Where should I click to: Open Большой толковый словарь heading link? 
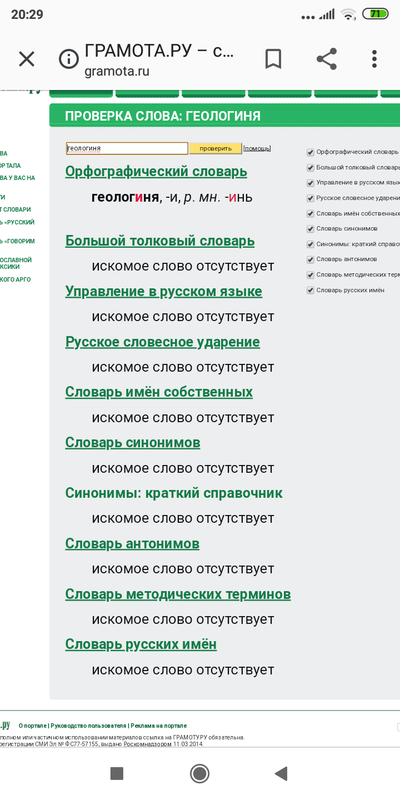160,241
